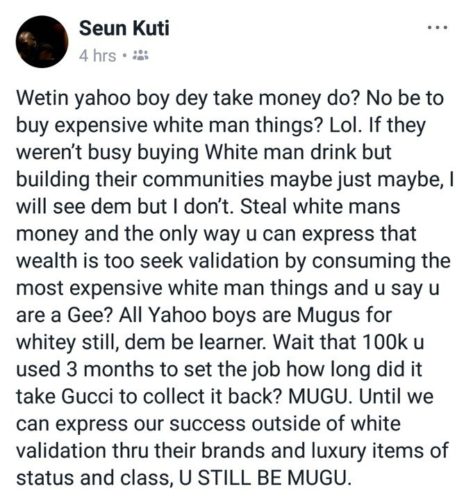The image size is (473, 500).
Task: Click the word whitey in the post
Action: pyautogui.click(x=46, y=342)
